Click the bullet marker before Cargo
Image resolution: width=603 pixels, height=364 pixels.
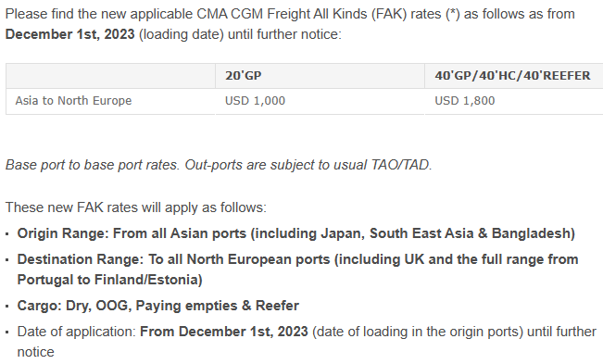point(7,307)
